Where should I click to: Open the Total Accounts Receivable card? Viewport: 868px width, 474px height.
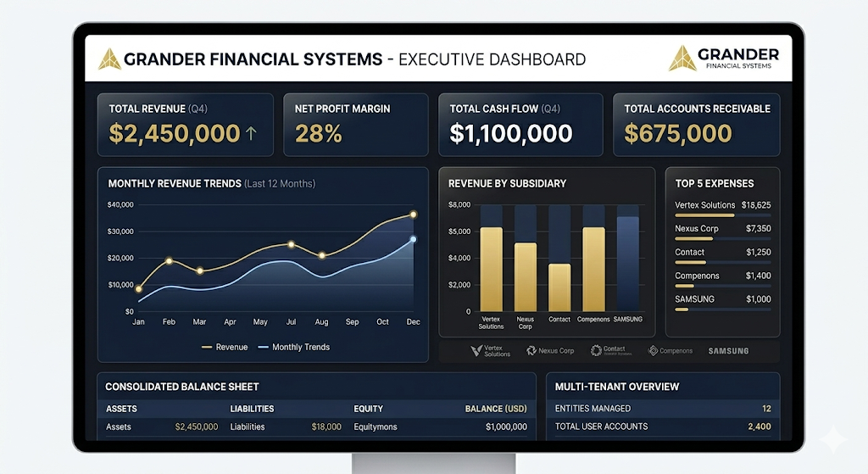696,125
